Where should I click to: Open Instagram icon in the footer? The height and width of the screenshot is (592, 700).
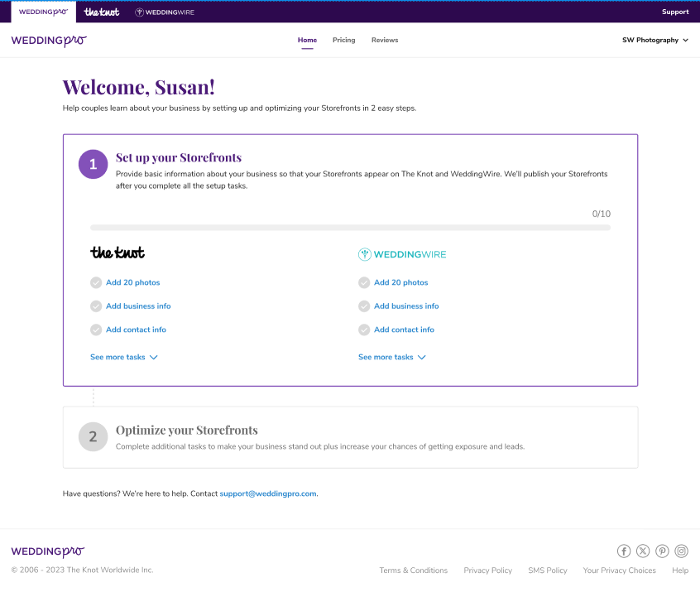pyautogui.click(x=681, y=551)
